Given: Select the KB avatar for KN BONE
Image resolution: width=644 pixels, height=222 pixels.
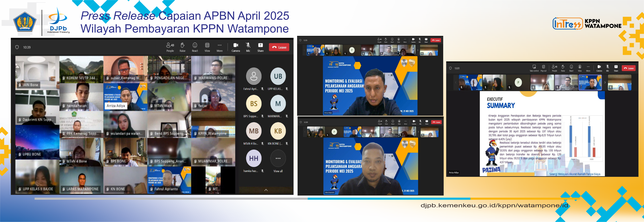Looking at the screenshot, I should tap(278, 131).
